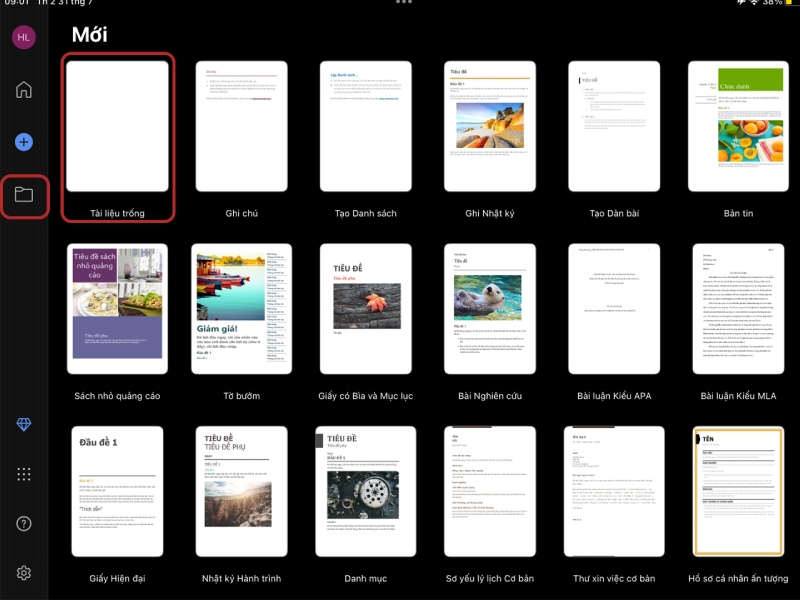Viewport: 800px width, 600px height.
Task: Open the apps grid icon
Action: (x=23, y=474)
